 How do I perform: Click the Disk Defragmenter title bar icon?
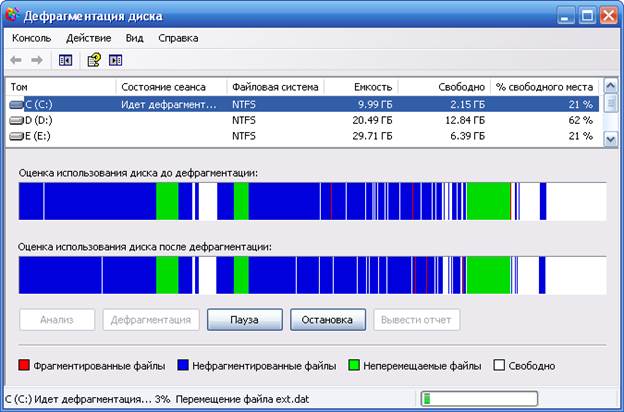point(12,15)
